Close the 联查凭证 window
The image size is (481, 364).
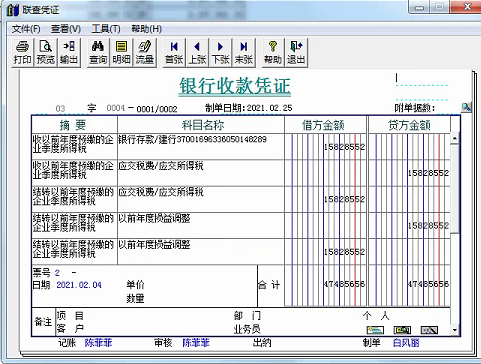pos(468,7)
